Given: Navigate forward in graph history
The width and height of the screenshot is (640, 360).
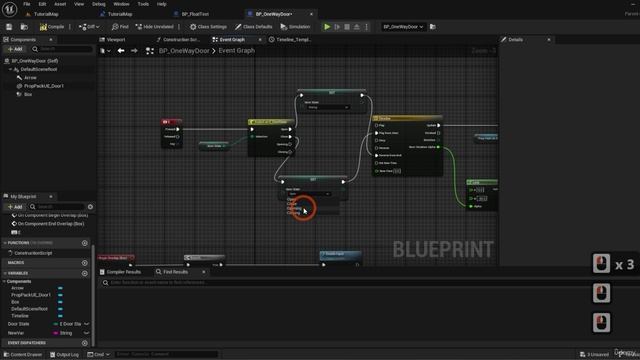Looking at the screenshot, I should click(134, 51).
